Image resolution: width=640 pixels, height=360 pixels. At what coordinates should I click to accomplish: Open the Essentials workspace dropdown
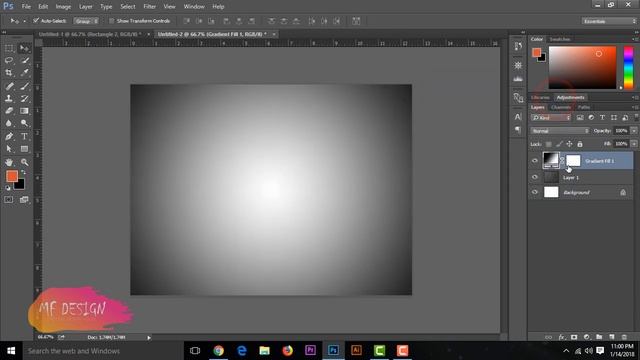(609, 21)
